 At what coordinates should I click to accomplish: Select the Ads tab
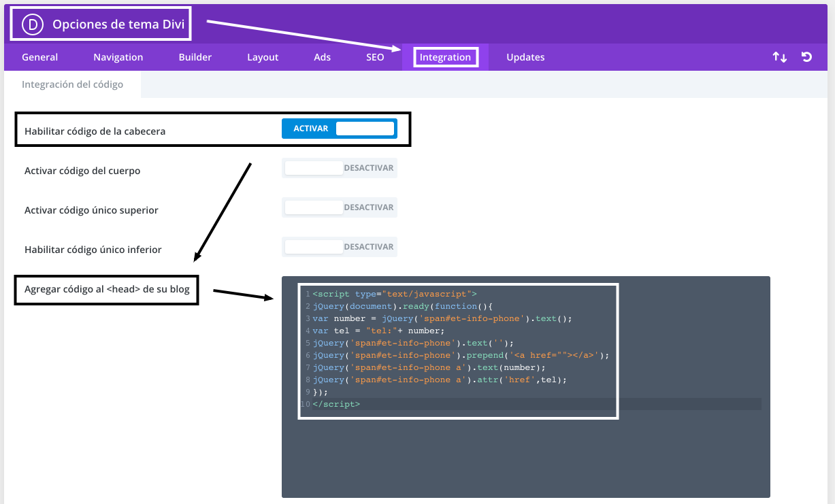(x=322, y=57)
